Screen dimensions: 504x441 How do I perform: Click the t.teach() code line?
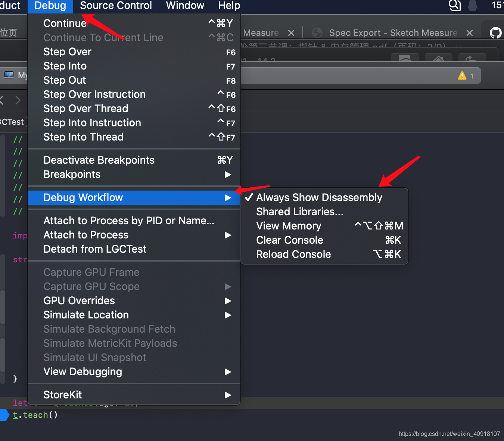click(35, 415)
